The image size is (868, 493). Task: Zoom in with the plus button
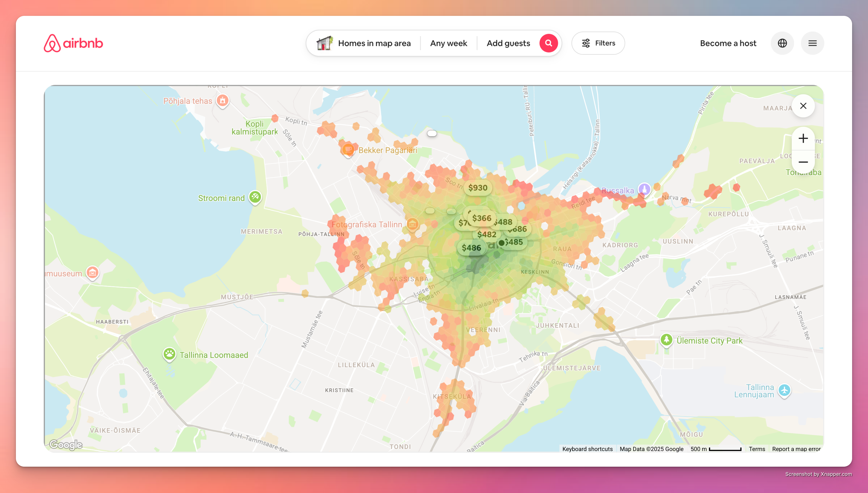803,138
